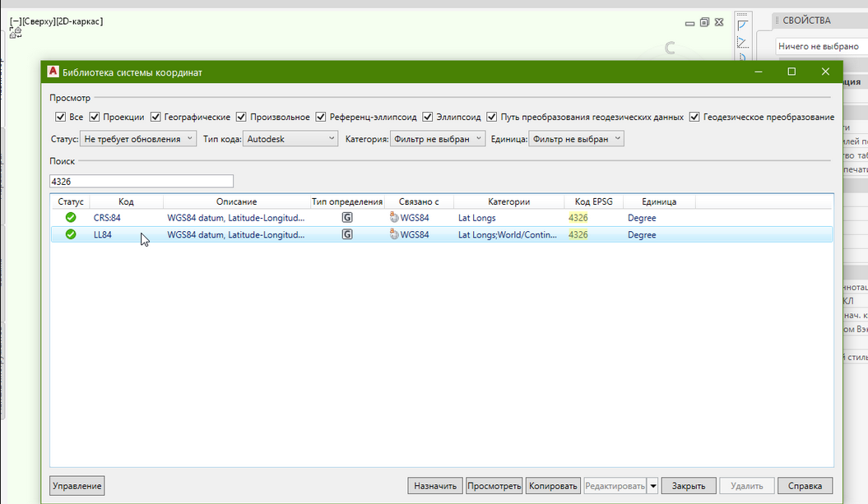Click the G definition type icon for CRS:84
The height and width of the screenshot is (504, 868).
click(347, 218)
